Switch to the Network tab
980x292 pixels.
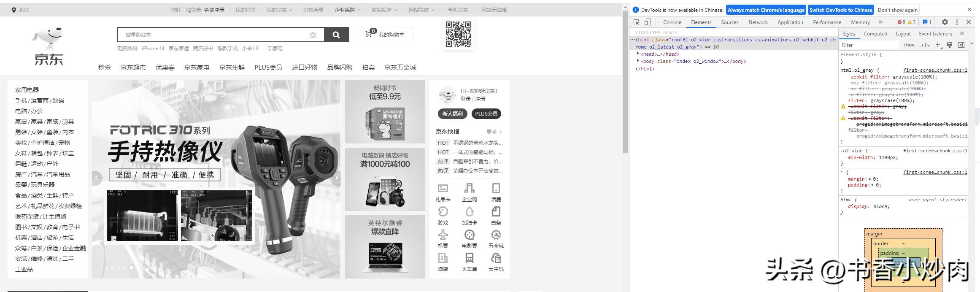click(x=758, y=22)
